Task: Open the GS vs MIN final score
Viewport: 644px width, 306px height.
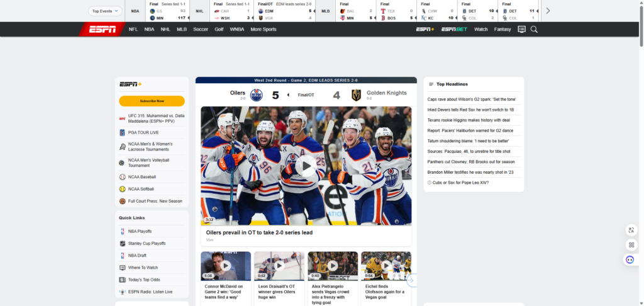Action: (x=168, y=11)
